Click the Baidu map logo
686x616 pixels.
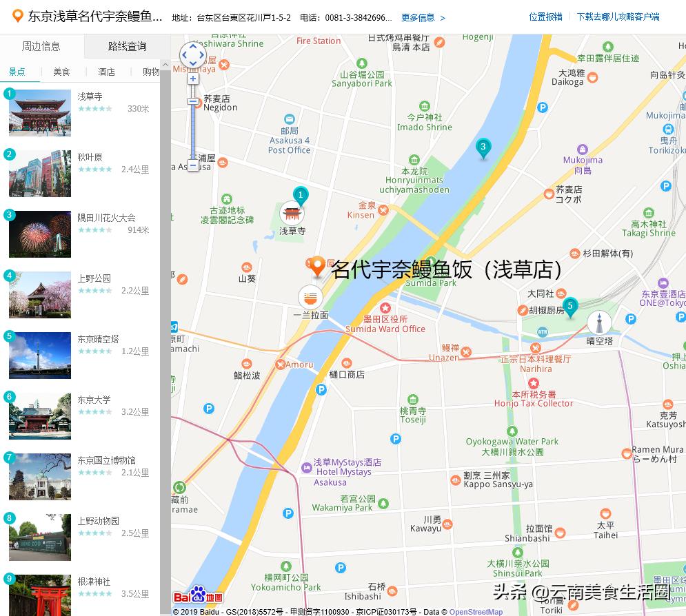click(198, 595)
